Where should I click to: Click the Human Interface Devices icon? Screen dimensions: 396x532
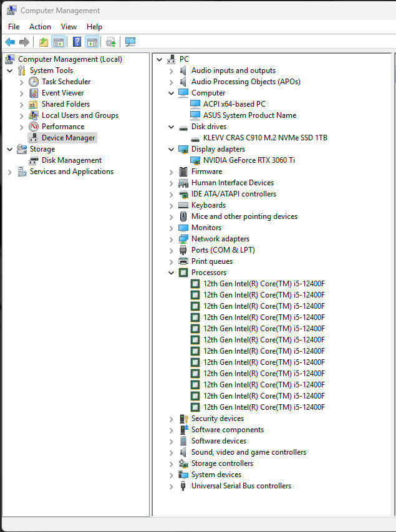pyautogui.click(x=183, y=183)
